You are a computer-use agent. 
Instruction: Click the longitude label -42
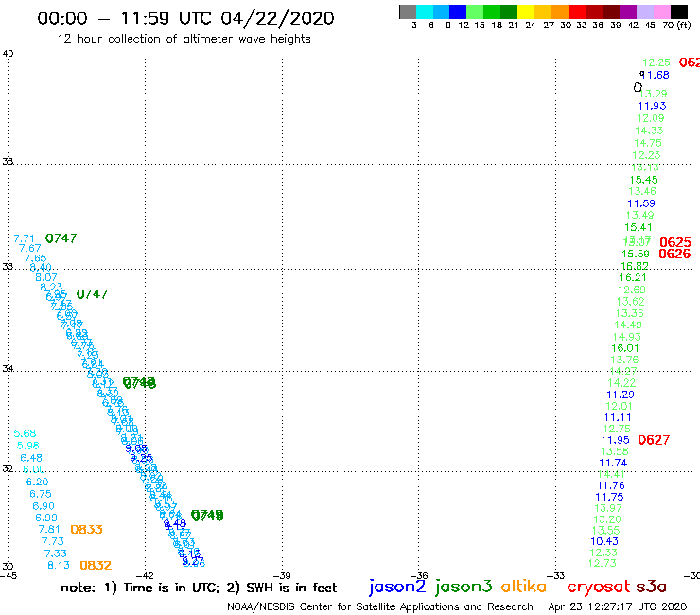(145, 576)
